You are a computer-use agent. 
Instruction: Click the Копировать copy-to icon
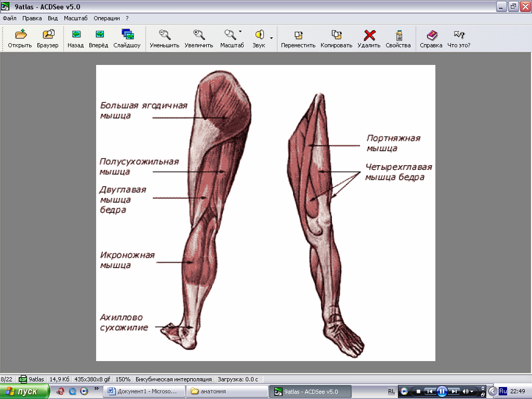[x=337, y=35]
